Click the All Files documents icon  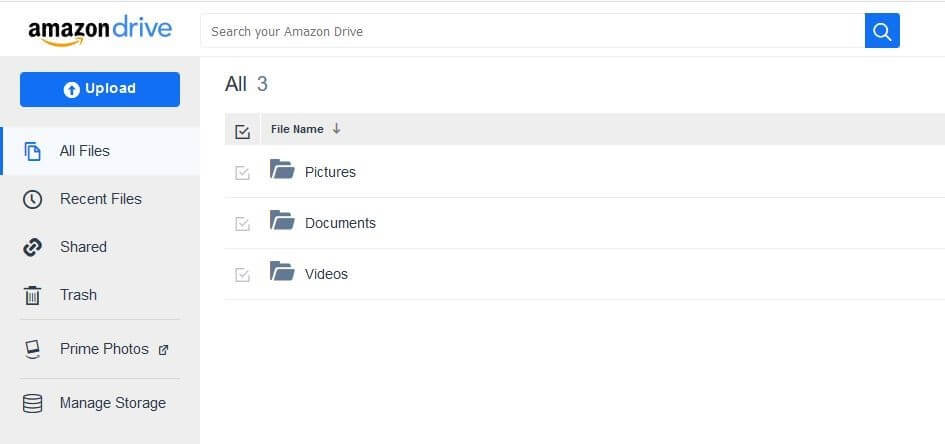tap(33, 151)
